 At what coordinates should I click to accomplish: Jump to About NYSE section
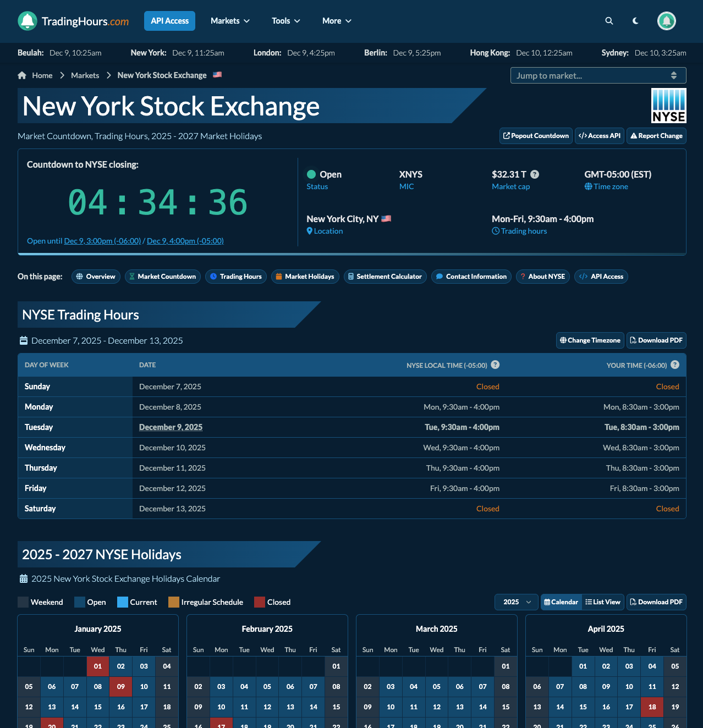[x=543, y=277]
